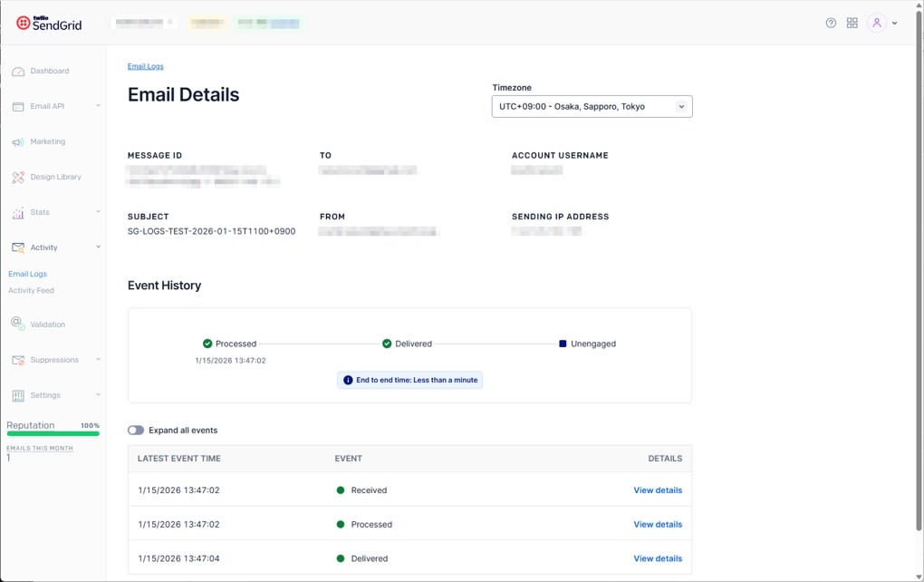Toggle Expand all events switch
The height and width of the screenshot is (582, 924).
136,431
